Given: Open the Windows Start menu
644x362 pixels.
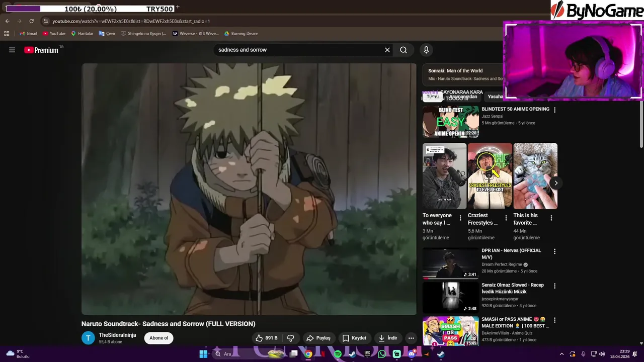Looking at the screenshot, I should 203,354.
